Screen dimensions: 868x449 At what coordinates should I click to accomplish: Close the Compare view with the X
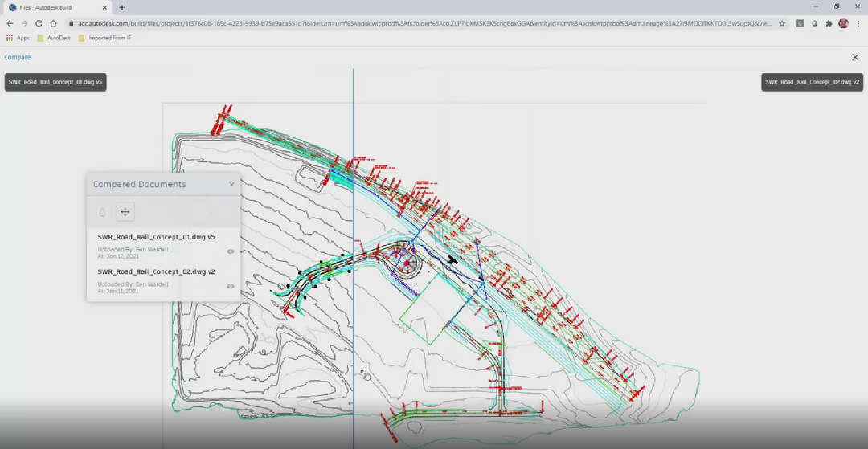855,58
